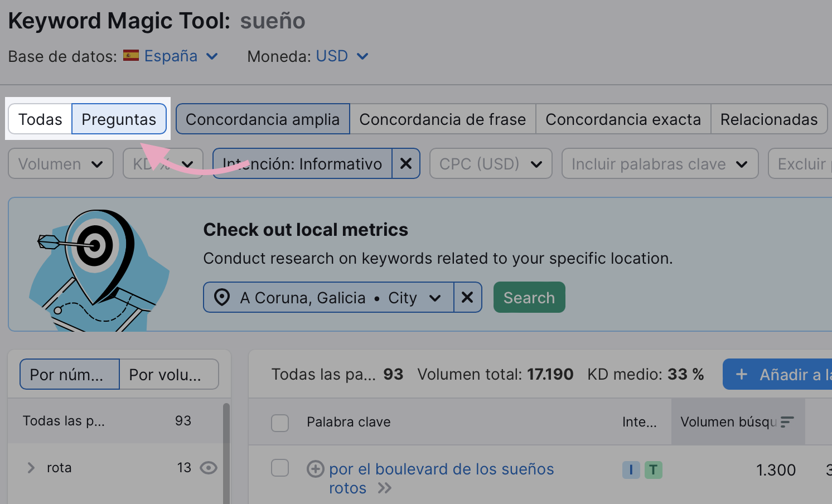832x504 pixels.
Task: Open the Volumen filter dropdown
Action: (61, 164)
